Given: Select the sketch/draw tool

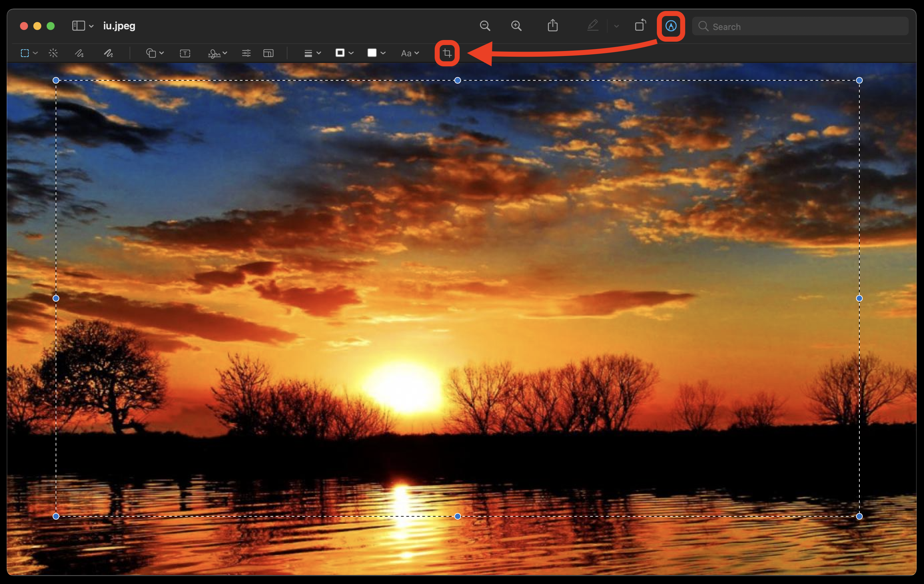Looking at the screenshot, I should [77, 54].
